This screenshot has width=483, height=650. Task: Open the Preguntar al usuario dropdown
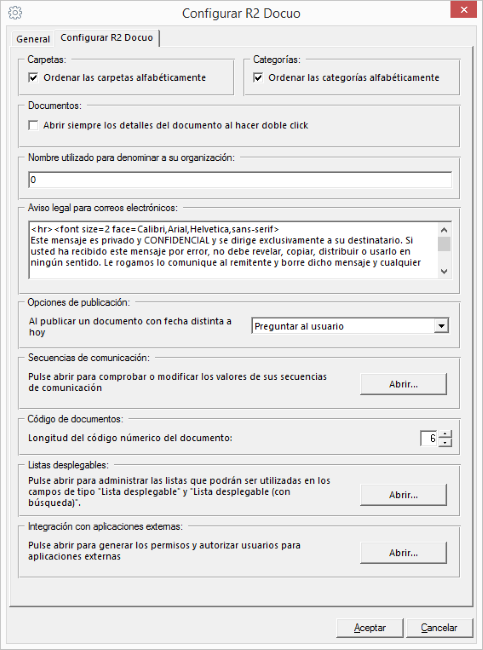pyautogui.click(x=350, y=326)
